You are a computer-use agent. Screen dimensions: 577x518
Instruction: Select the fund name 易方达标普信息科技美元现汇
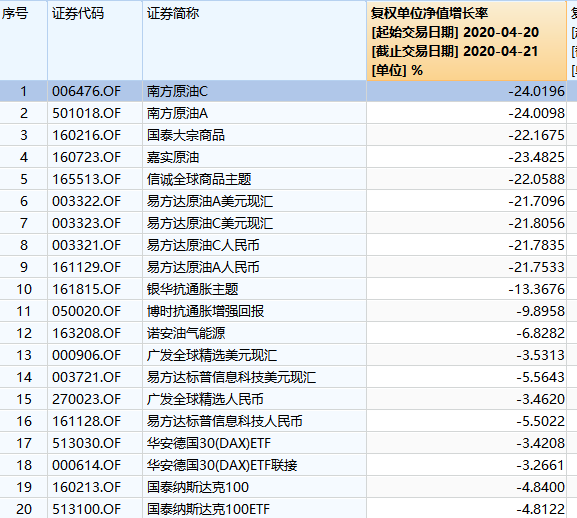(x=231, y=377)
